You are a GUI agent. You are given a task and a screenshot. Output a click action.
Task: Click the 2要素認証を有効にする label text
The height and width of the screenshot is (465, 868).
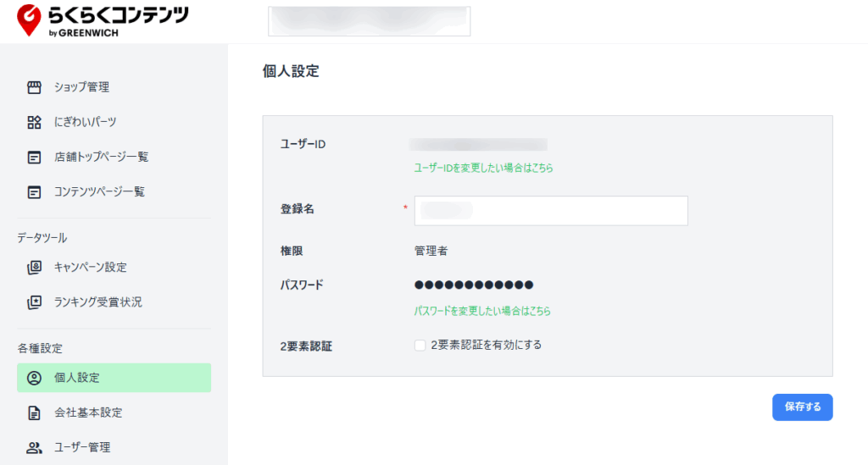coord(486,345)
